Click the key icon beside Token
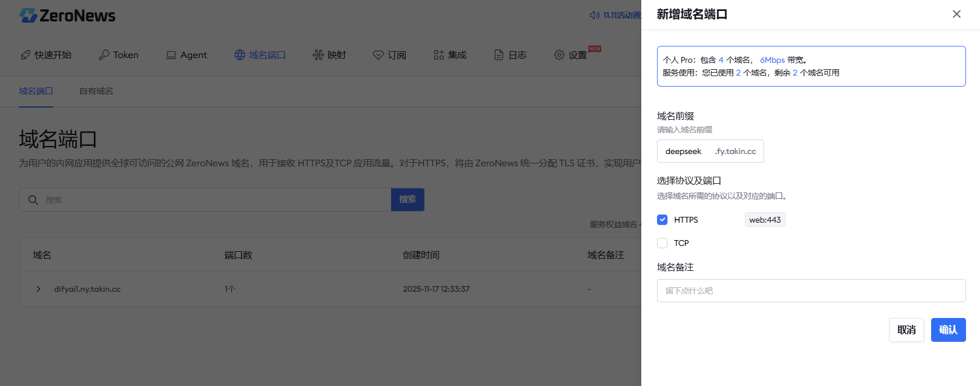Viewport: 980px width, 386px height. 104,55
